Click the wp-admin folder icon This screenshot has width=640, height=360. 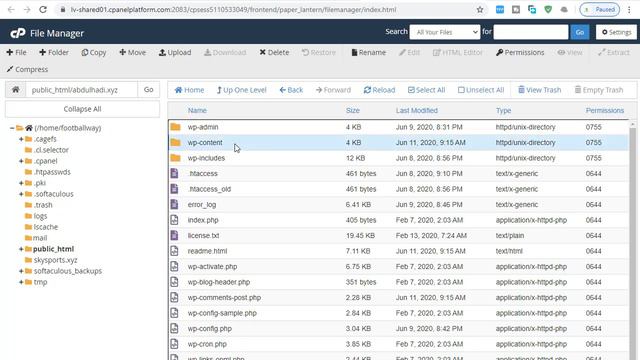pyautogui.click(x=176, y=127)
